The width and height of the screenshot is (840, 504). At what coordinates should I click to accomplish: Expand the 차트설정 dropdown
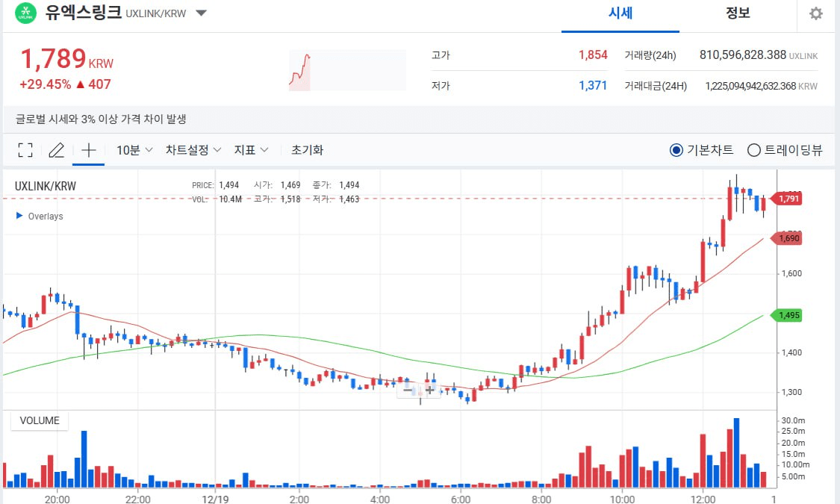tap(193, 150)
